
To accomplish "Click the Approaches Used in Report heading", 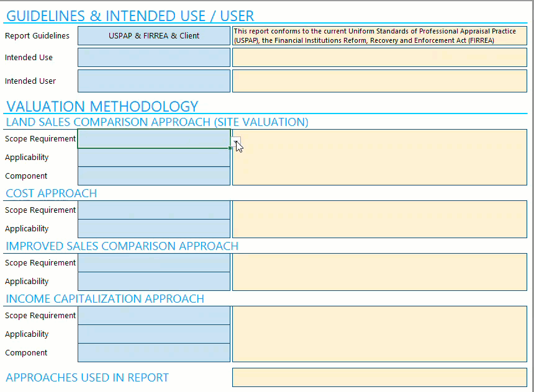I will (87, 378).
